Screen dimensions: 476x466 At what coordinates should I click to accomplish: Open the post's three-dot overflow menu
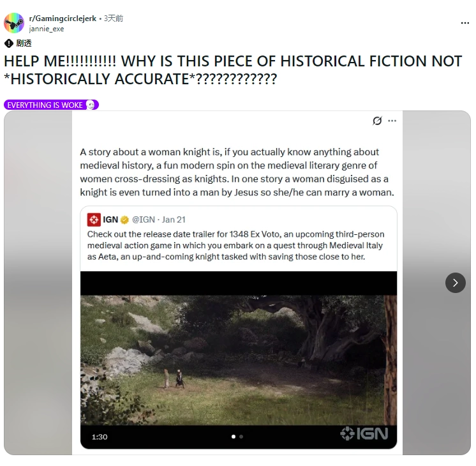465,23
